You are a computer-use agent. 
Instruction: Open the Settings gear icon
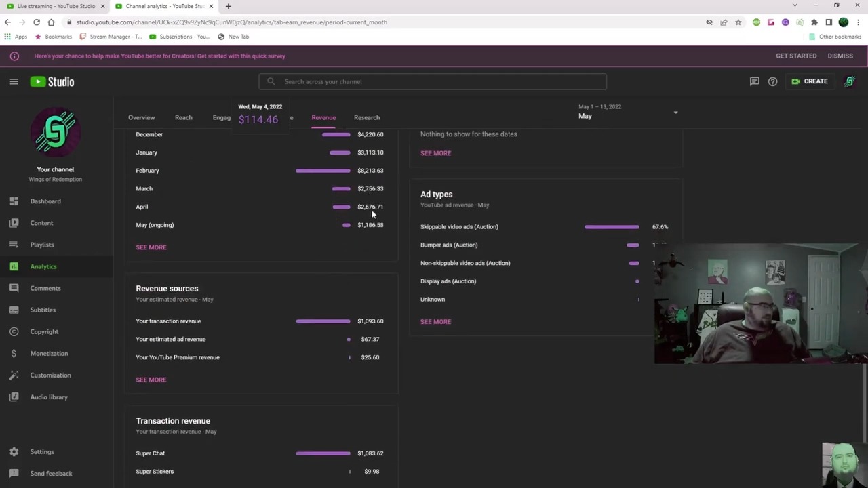point(14,451)
